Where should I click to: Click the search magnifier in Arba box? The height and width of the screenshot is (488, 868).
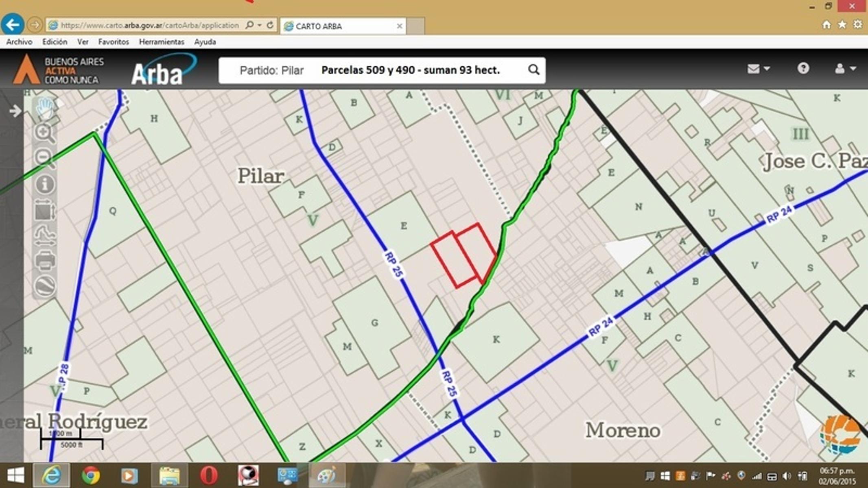point(533,70)
